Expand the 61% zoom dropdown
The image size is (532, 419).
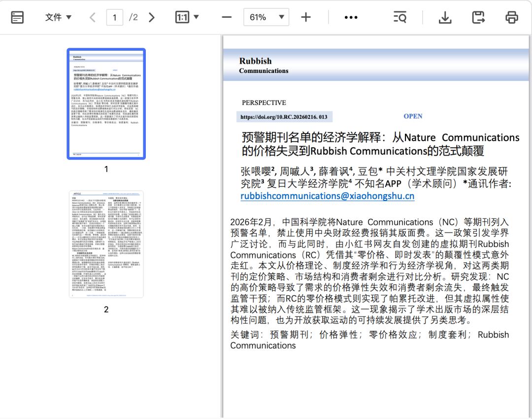point(282,17)
